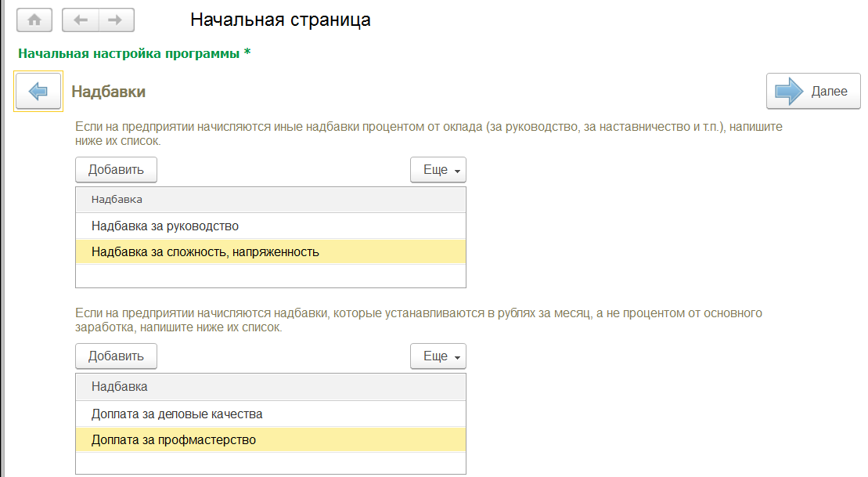Click the Начальная настройка программы title
Viewport: 868px width, 477px height.
click(134, 54)
